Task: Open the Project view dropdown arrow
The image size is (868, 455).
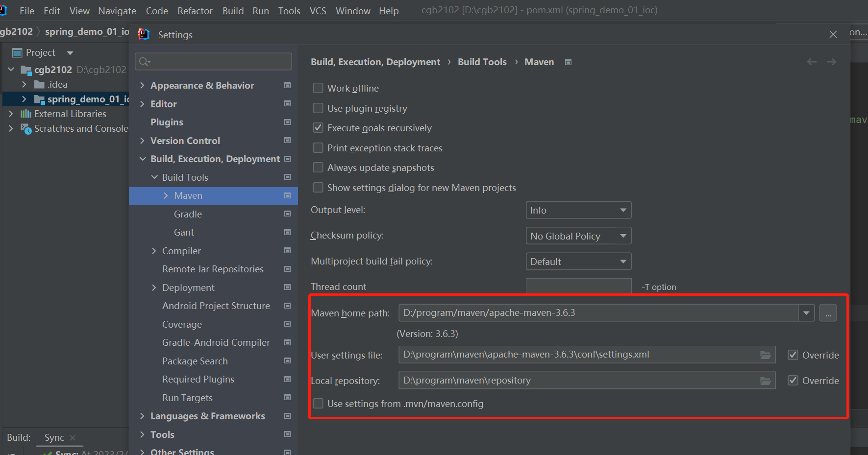Action: coord(70,53)
